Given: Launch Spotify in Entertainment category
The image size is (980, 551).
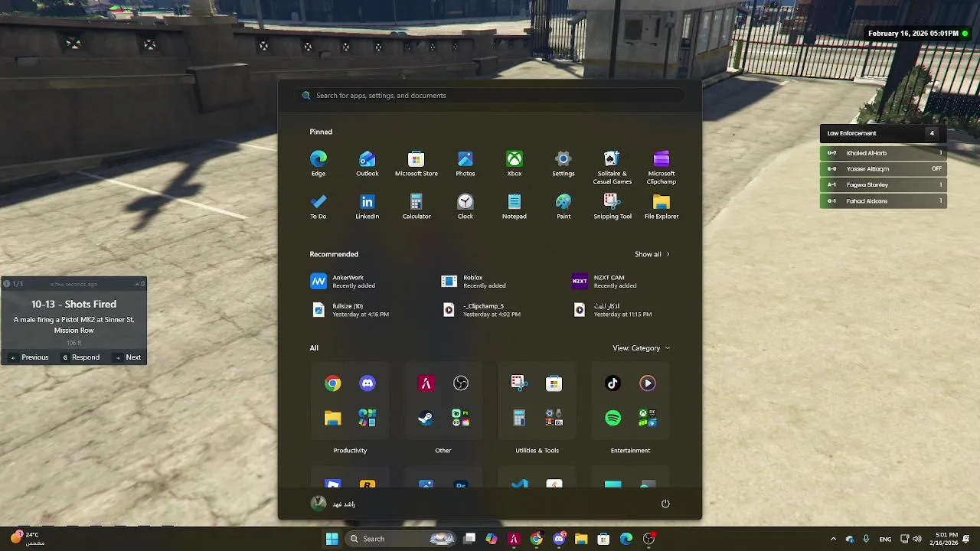Looking at the screenshot, I should point(612,418).
